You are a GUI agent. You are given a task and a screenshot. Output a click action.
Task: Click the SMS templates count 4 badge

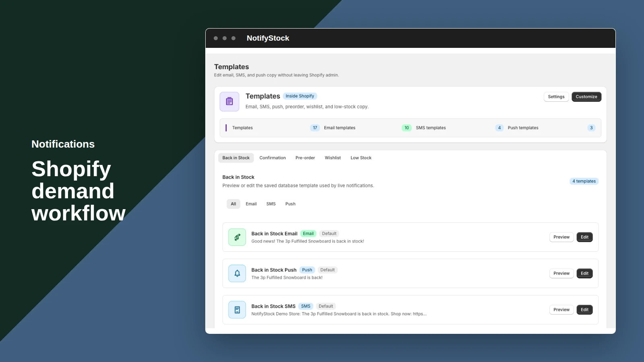pos(500,128)
